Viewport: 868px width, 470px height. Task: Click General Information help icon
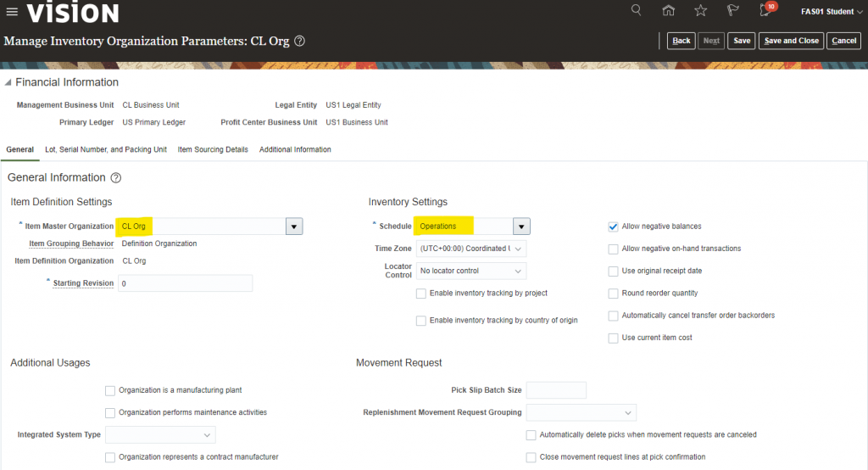pyautogui.click(x=116, y=178)
